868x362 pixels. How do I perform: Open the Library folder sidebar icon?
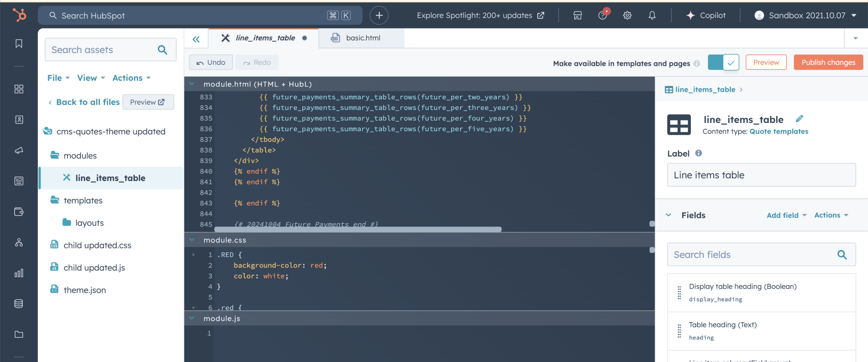point(19,334)
